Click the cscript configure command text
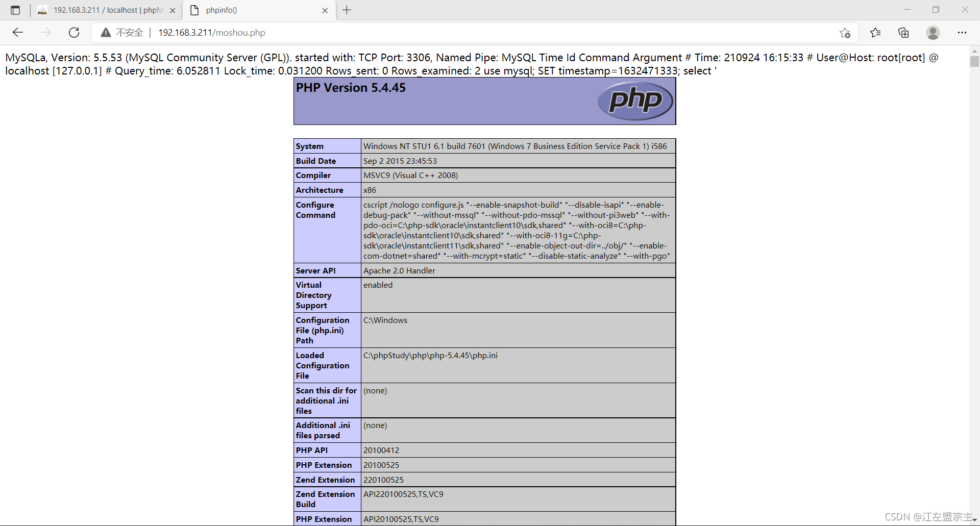This screenshot has height=526, width=980. 517,231
